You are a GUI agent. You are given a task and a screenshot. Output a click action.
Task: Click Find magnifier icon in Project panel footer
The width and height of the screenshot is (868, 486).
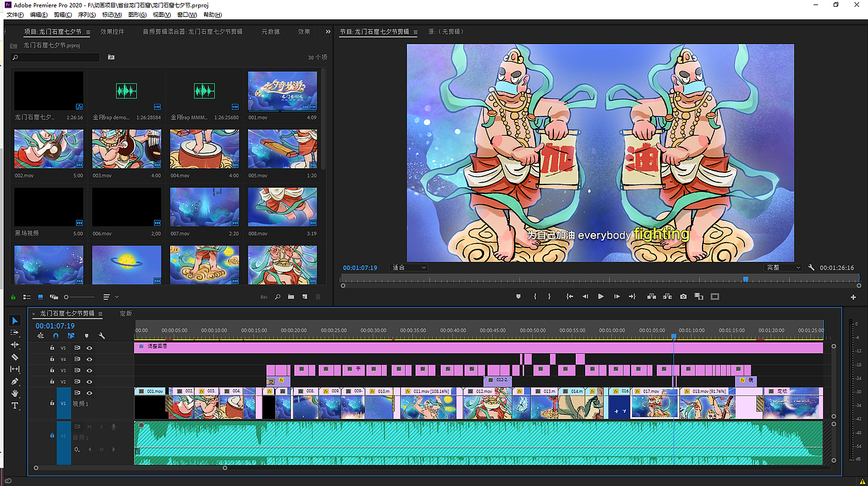[x=277, y=297]
